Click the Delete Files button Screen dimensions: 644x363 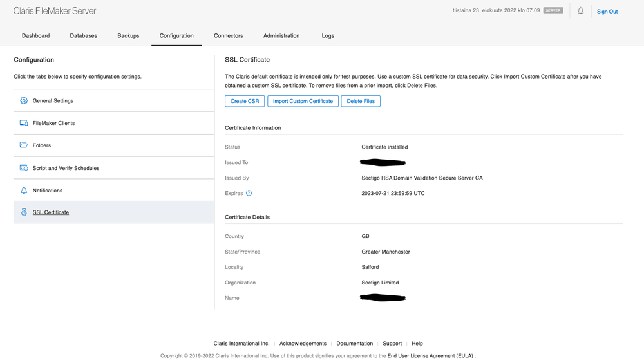[x=361, y=101]
